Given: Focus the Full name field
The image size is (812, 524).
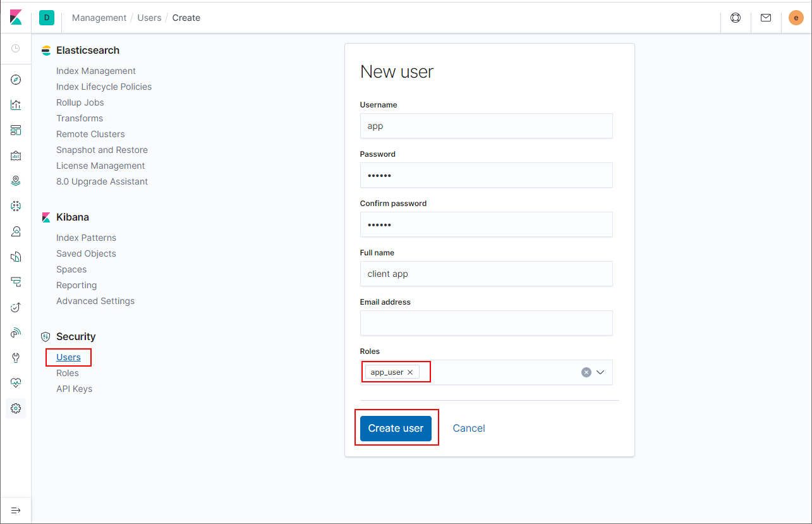Looking at the screenshot, I should pos(487,274).
